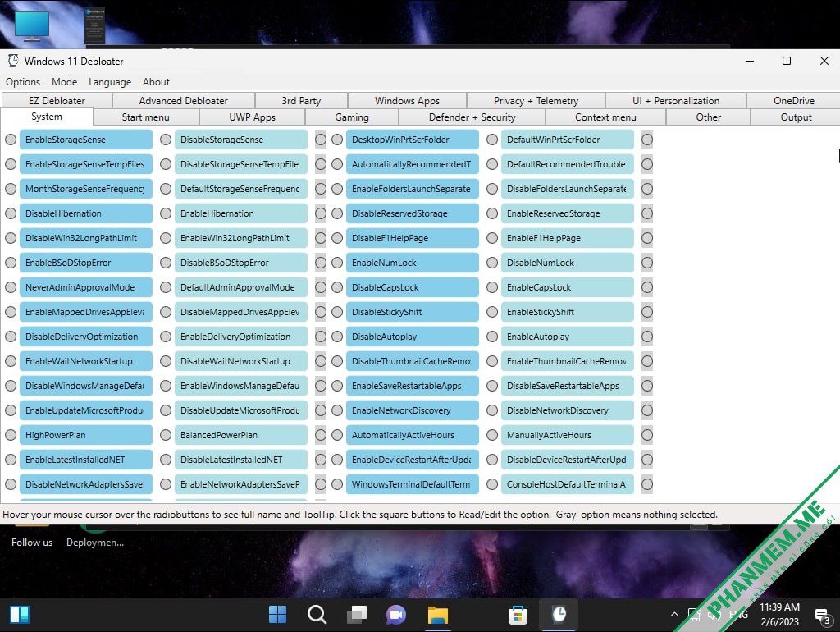This screenshot has height=632, width=840.
Task: Open File Explorer from taskbar
Action: [438, 614]
